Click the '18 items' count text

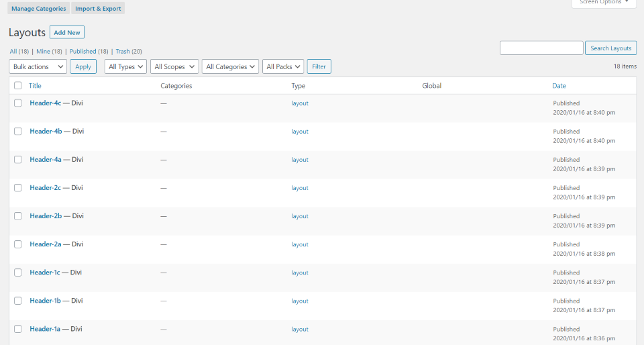(x=625, y=66)
